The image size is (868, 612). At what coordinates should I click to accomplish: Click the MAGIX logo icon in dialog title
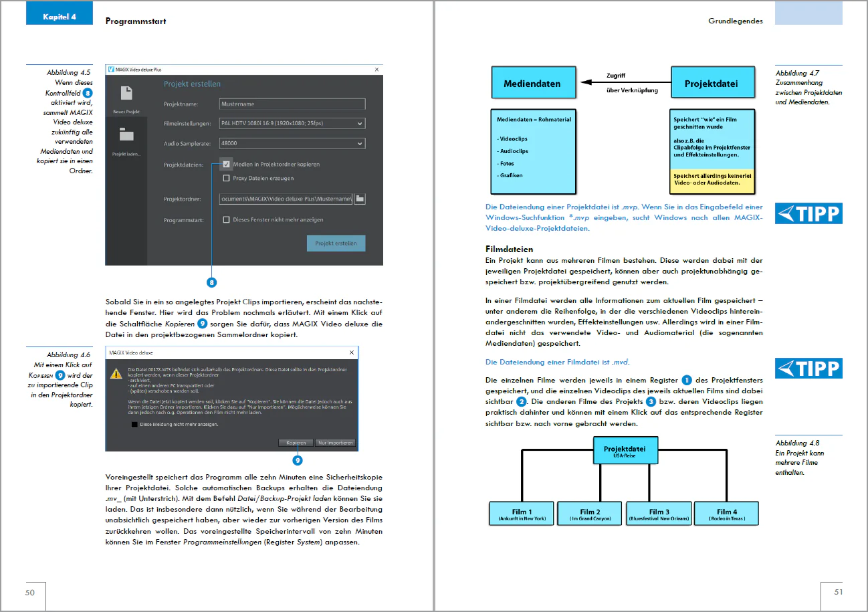[111, 70]
